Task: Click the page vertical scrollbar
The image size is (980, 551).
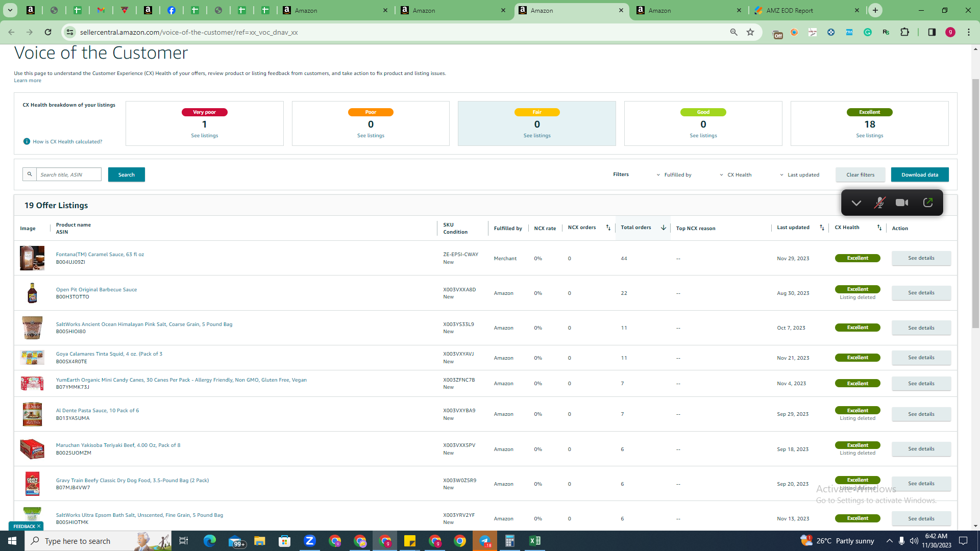Action: pos(975,203)
